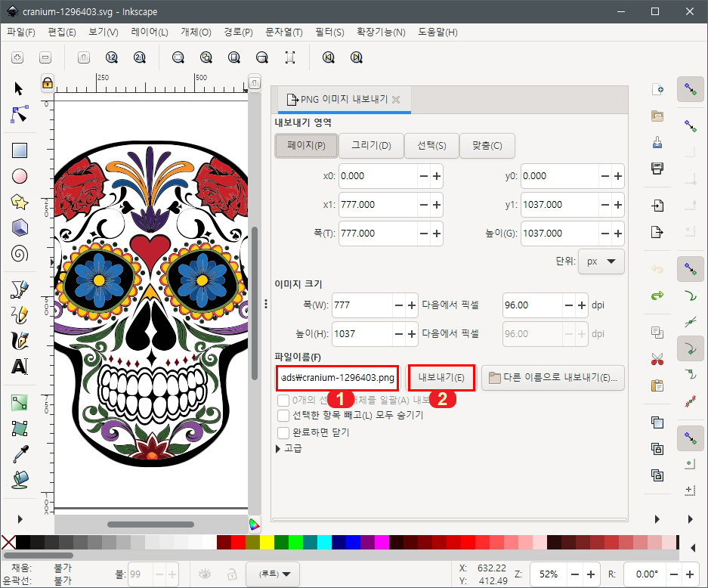
Task: Click the 선택(S) export area button
Action: coord(431,145)
